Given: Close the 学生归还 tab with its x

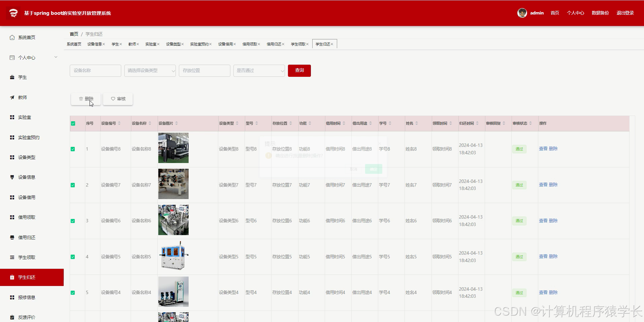Looking at the screenshot, I should pyautogui.click(x=332, y=44).
